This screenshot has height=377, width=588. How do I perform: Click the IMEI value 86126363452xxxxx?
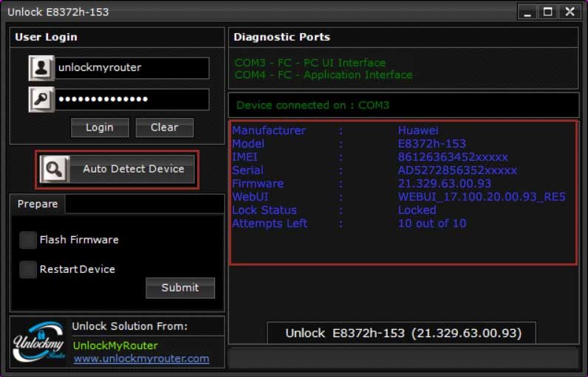click(x=453, y=157)
